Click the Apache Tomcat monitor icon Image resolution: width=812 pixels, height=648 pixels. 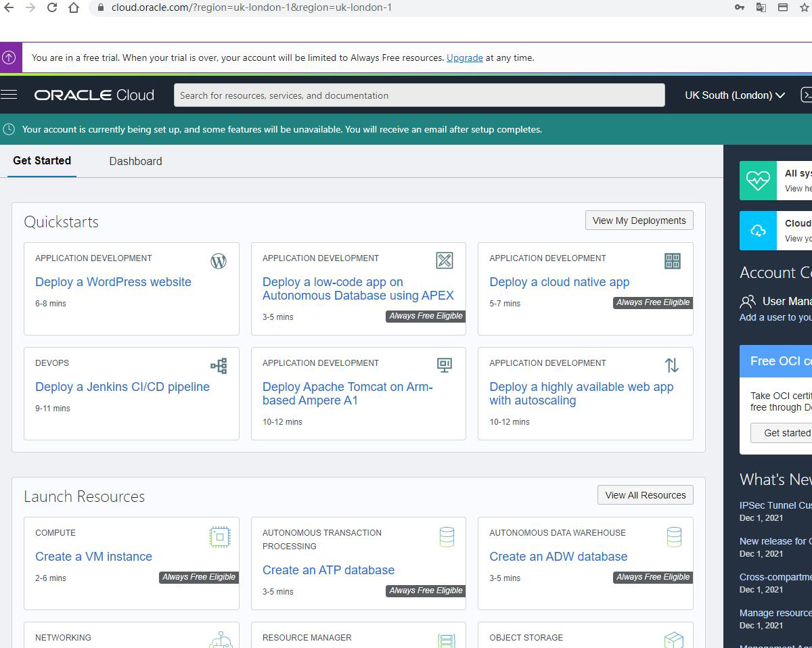click(x=445, y=365)
